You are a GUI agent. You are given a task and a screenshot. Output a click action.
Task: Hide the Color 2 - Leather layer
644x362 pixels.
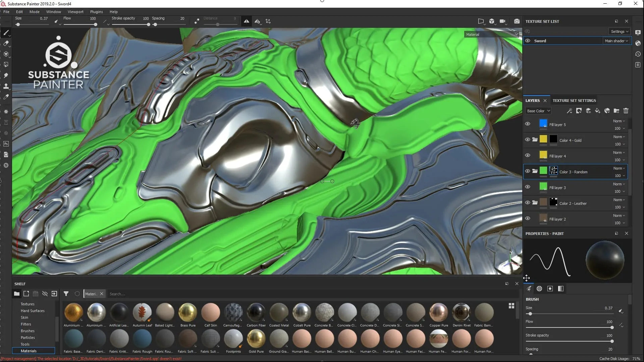pos(527,203)
